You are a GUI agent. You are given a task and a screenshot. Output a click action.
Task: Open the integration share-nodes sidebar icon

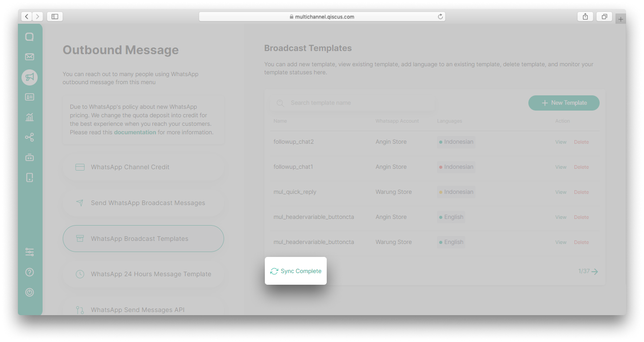(x=30, y=137)
